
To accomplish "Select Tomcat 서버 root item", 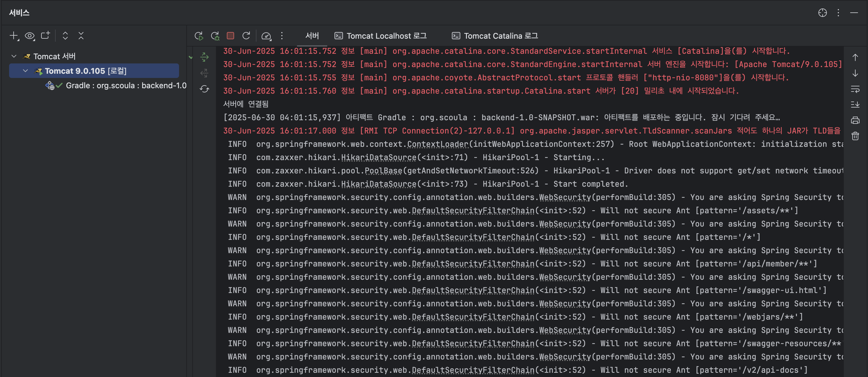I will 49,56.
